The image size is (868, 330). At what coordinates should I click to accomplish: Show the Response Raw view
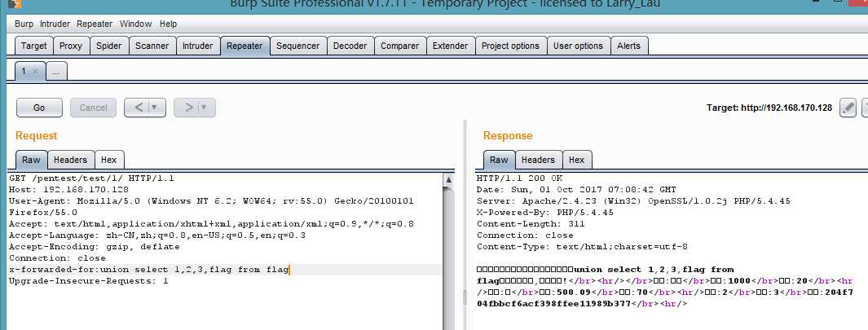[499, 160]
